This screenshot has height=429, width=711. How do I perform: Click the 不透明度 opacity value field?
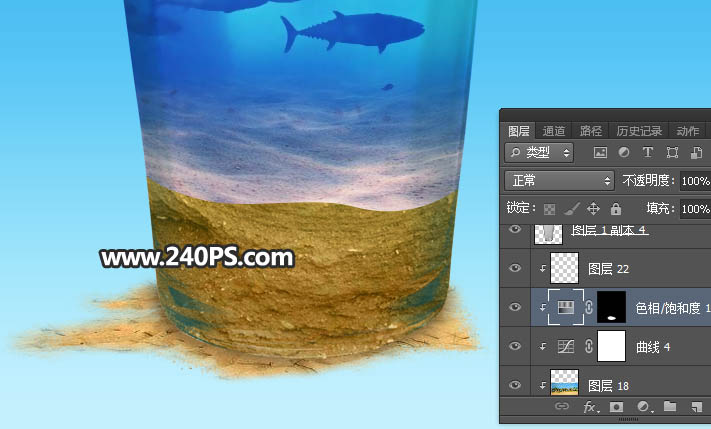coord(695,181)
